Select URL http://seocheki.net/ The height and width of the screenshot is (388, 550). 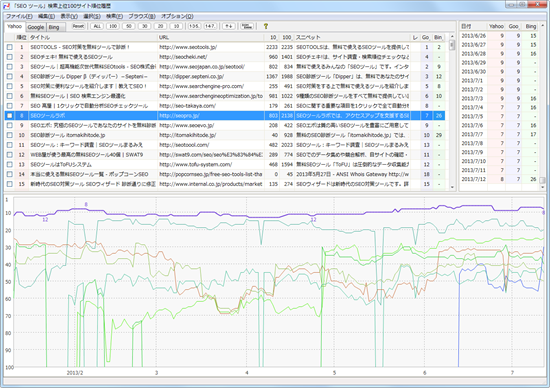pos(183,57)
